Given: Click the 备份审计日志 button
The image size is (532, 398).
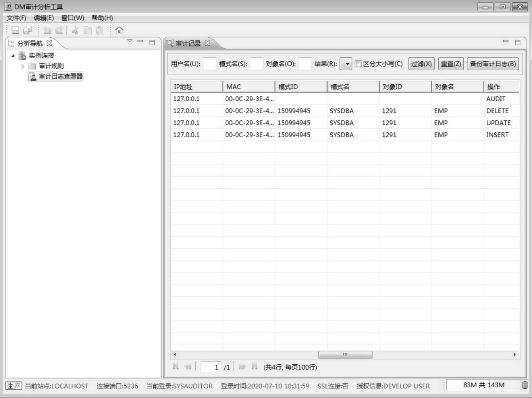Looking at the screenshot, I should tap(493, 64).
